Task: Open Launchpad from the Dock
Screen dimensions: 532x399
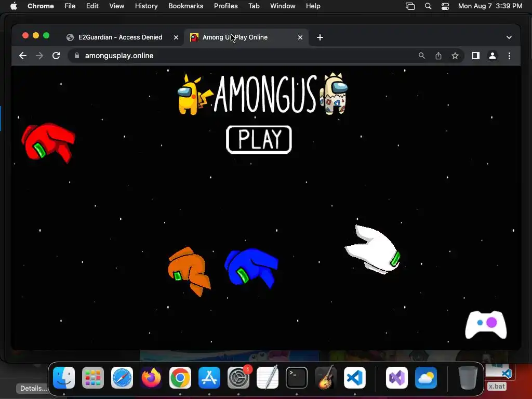Action: coord(93,378)
